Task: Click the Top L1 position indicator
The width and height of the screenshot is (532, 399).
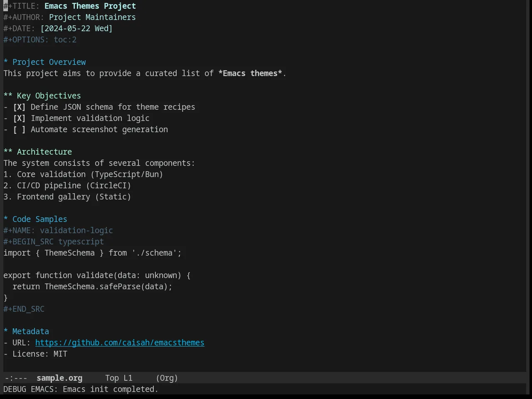Action: (x=119, y=378)
